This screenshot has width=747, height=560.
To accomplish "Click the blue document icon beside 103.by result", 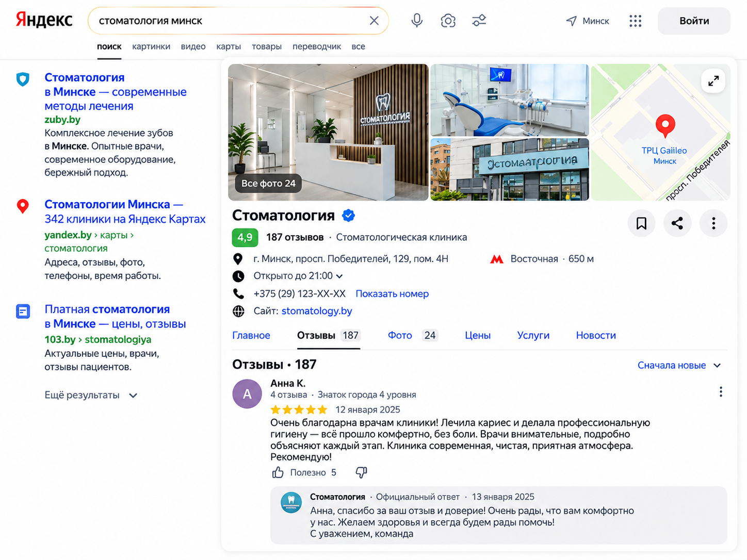I will point(23,311).
